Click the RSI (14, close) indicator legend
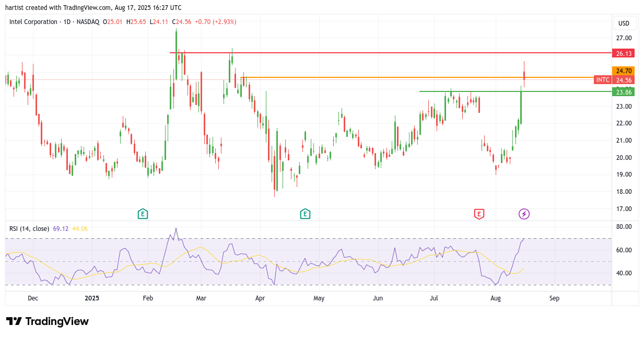Image resolution: width=644 pixels, height=337 pixels. coord(29,228)
